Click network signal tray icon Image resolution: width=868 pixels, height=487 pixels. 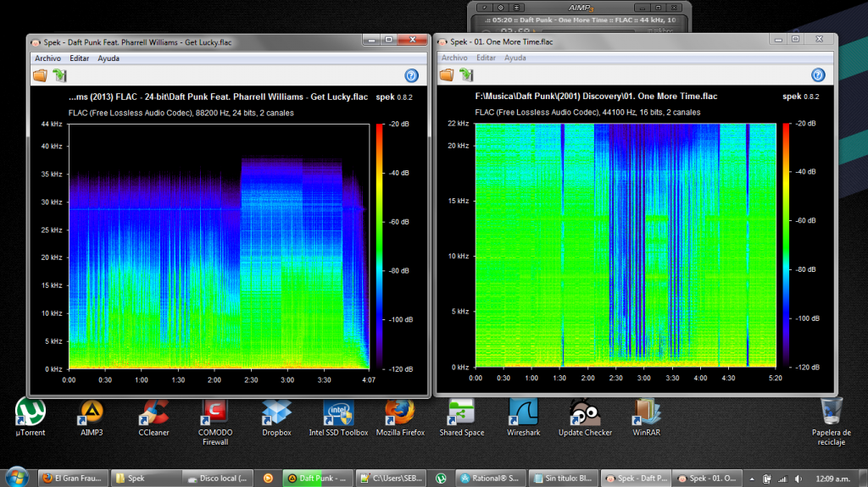pos(782,479)
